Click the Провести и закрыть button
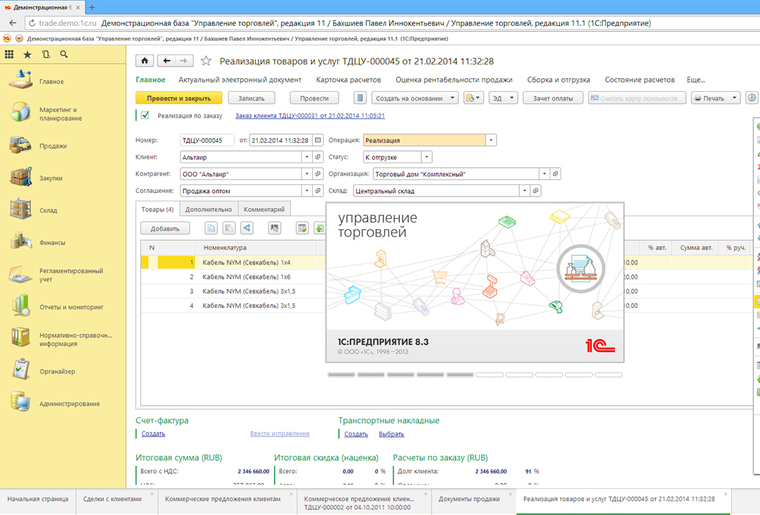This screenshot has height=515, width=760. point(178,98)
